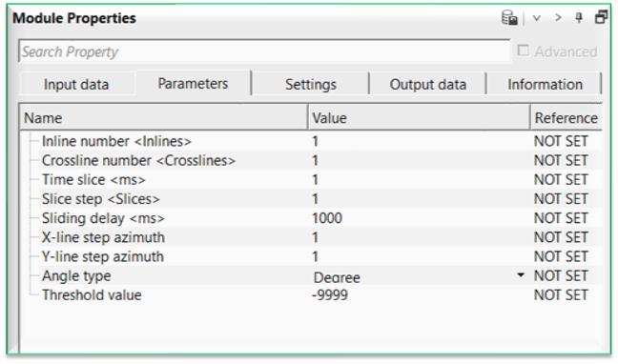618x364 pixels.
Task: Click NOT SET for Time slice
Action: click(x=561, y=180)
